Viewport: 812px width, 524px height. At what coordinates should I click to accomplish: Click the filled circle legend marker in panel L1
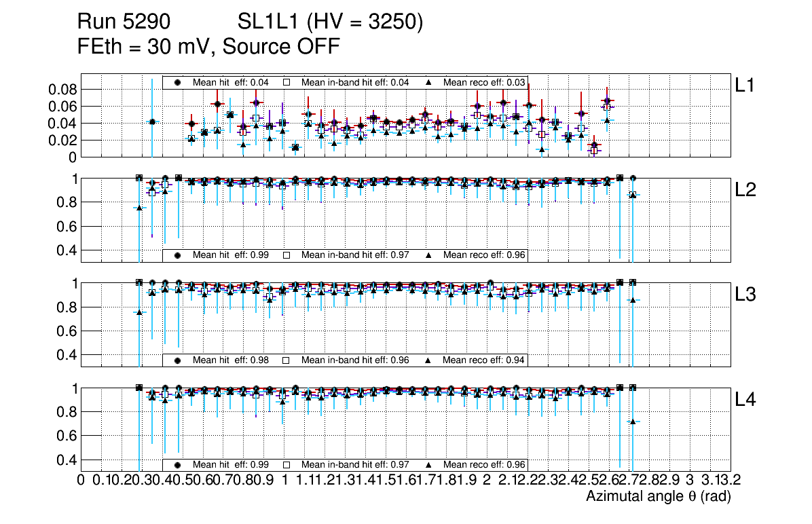178,82
